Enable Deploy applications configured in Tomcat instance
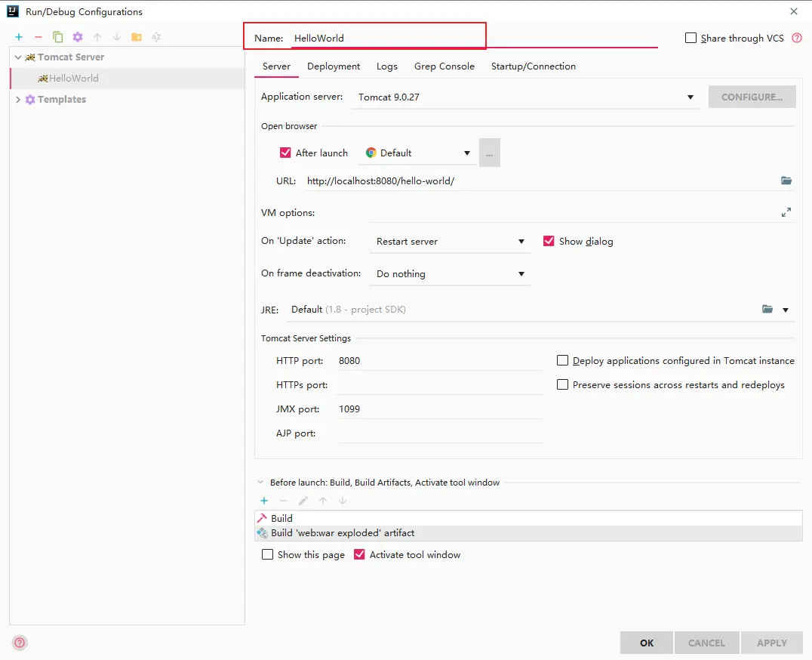The width and height of the screenshot is (812, 660). 562,360
